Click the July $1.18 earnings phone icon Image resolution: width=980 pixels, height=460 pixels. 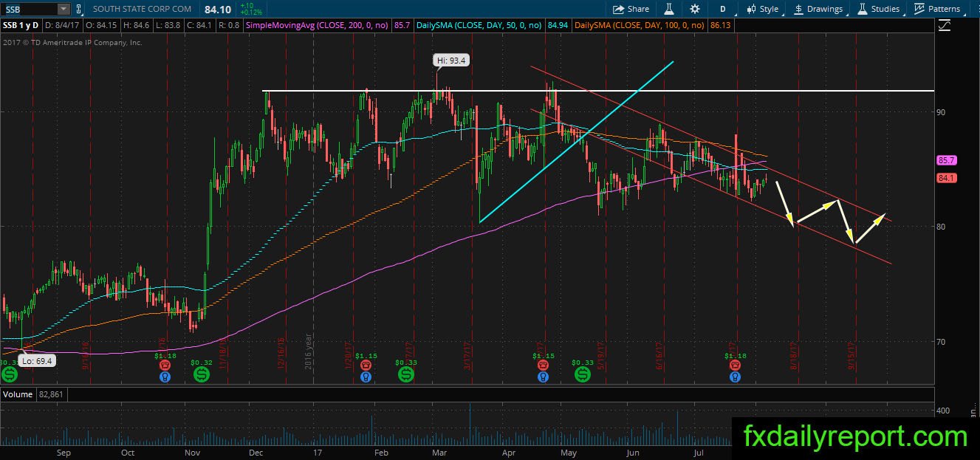(735, 365)
